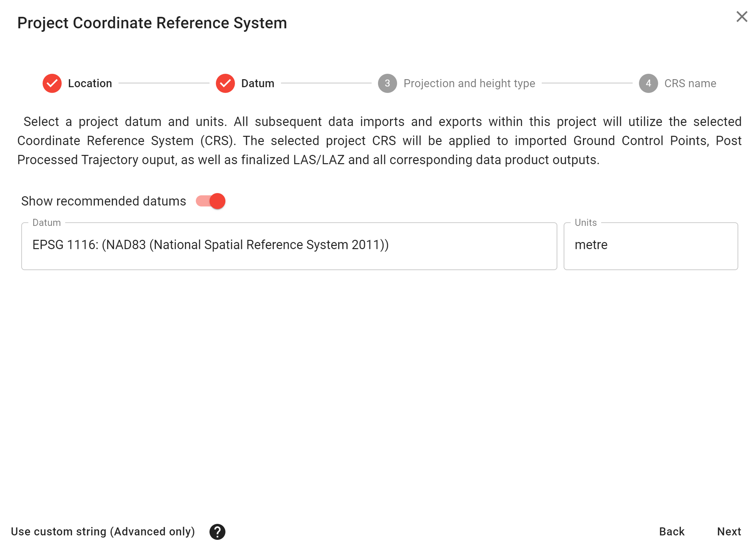The image size is (756, 550).
Task: Open help for custom string option
Action: (217, 532)
